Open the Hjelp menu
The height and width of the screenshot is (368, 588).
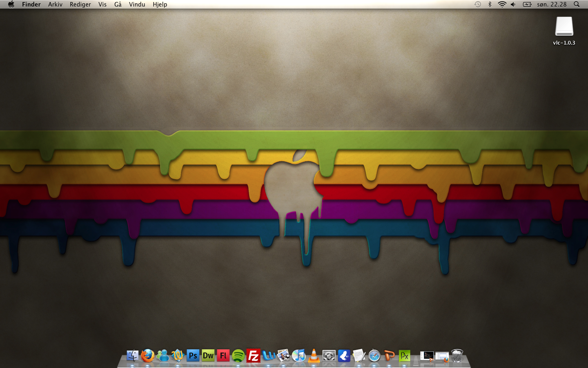pos(160,4)
